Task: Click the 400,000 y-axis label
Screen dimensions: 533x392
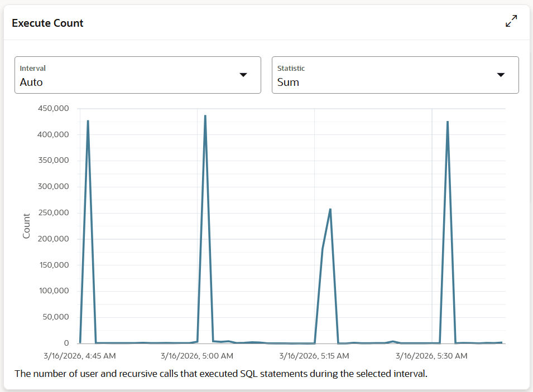Action: tap(53, 134)
